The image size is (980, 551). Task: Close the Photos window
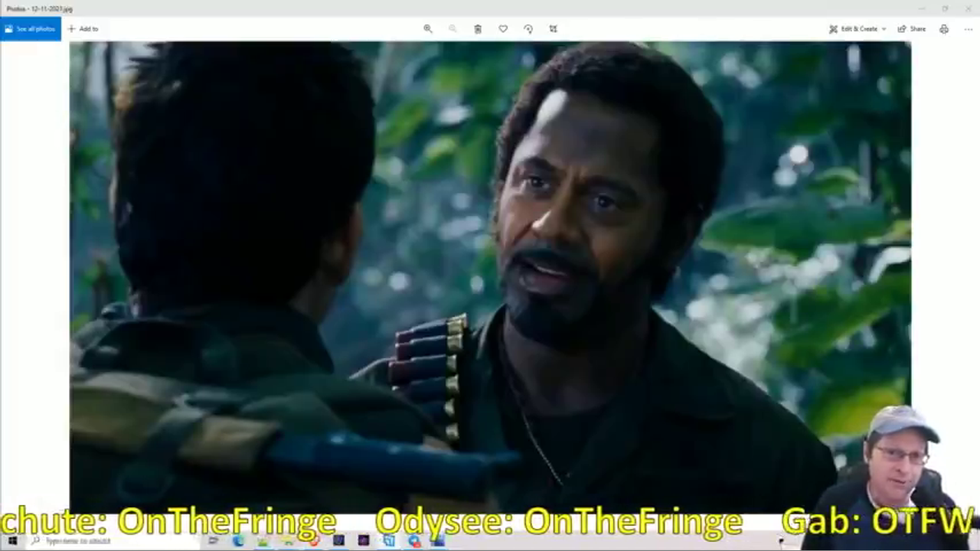[968, 8]
